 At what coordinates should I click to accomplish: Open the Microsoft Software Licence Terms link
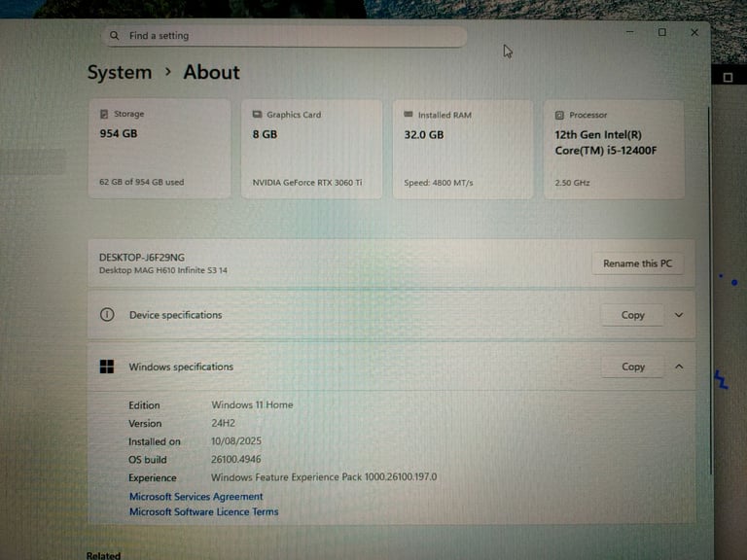[x=204, y=512]
